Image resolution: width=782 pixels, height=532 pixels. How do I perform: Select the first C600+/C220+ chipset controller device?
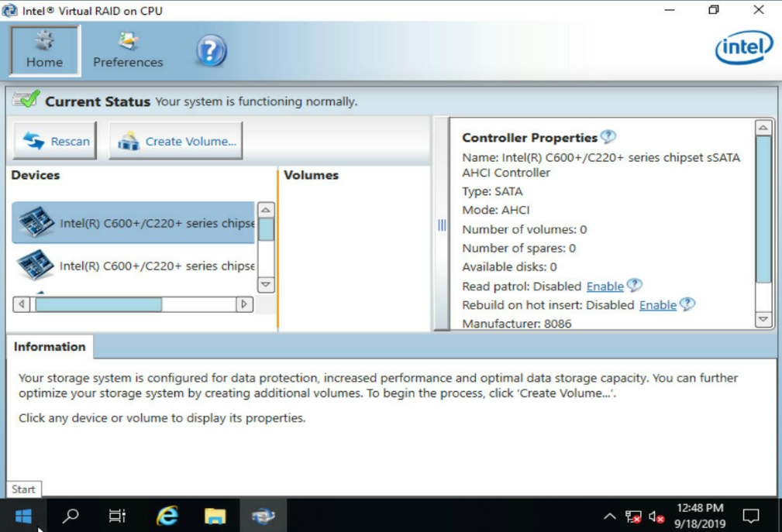click(x=132, y=222)
